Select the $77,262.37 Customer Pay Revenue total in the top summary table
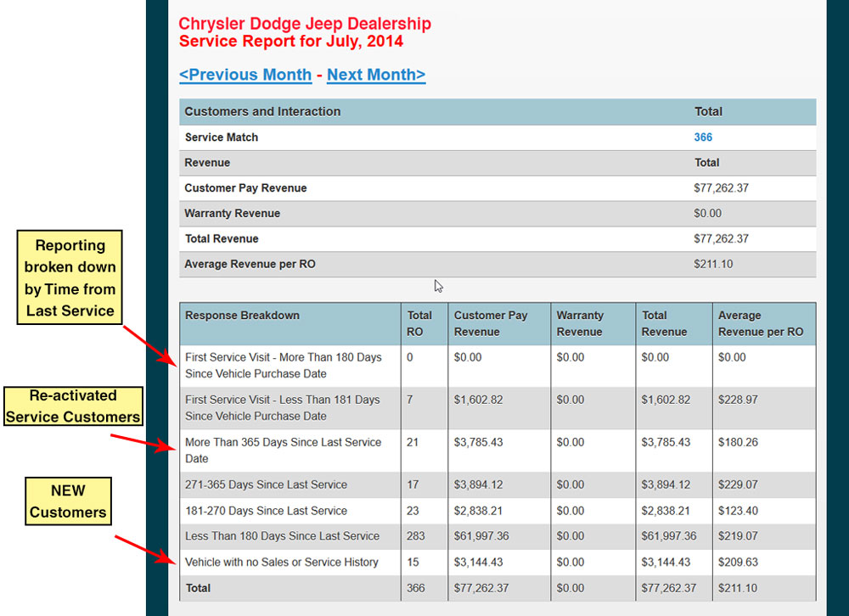 click(x=721, y=188)
